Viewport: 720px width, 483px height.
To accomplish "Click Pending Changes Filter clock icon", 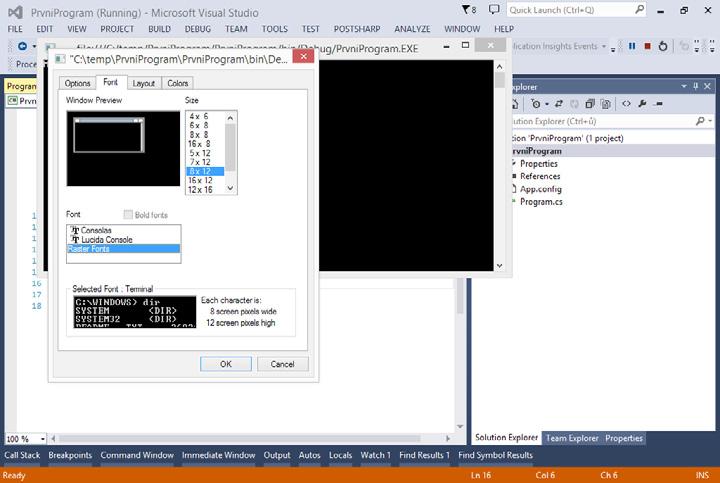I will coord(535,104).
